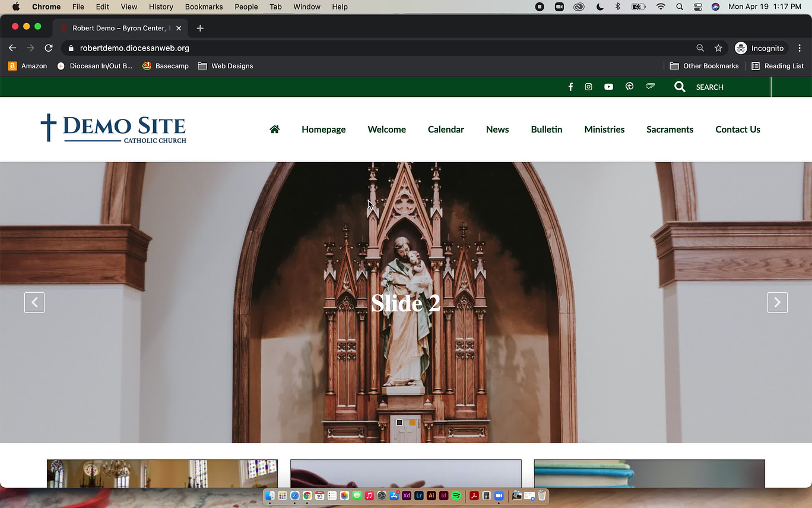Screen dimensions: 812x508
Task: Select the orange second slide indicator
Action: tap(413, 422)
